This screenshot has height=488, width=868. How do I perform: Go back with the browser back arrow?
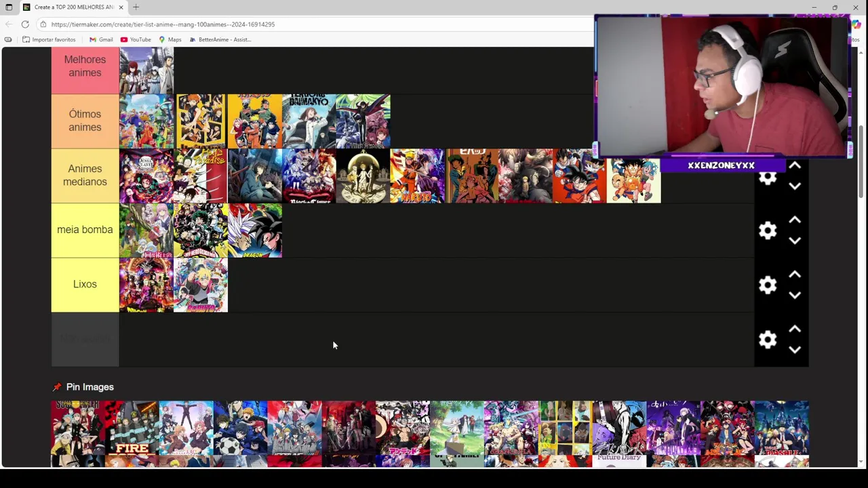[9, 24]
